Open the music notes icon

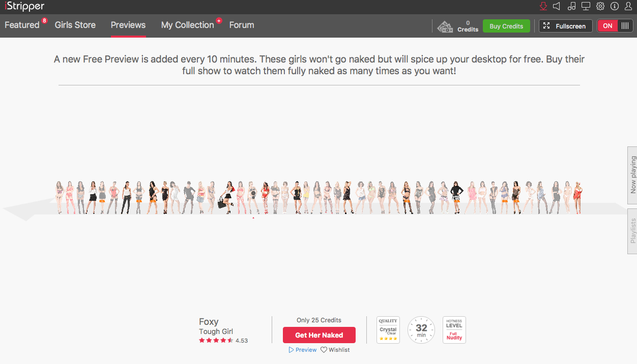(x=571, y=7)
